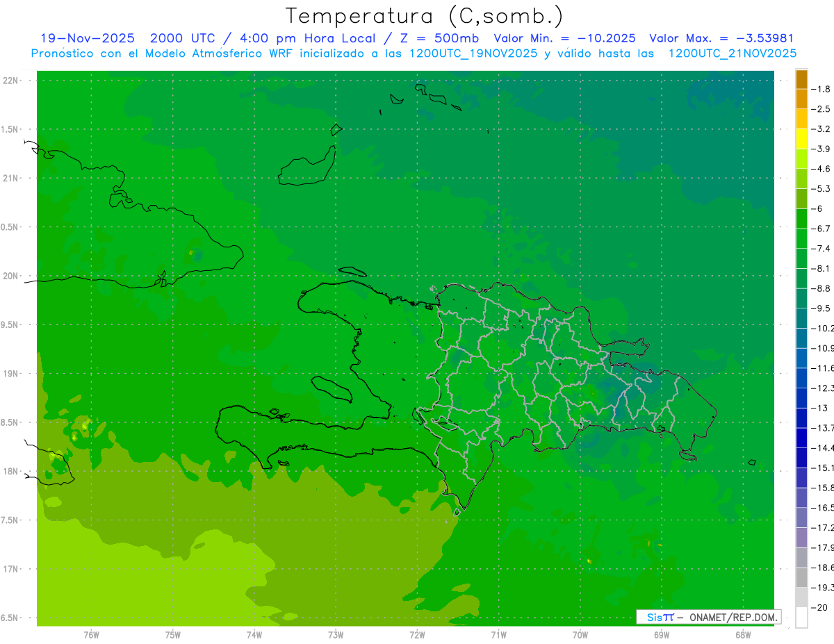Click the -13 legend value
Image resolution: width=834 pixels, height=644 pixels.
(821, 408)
